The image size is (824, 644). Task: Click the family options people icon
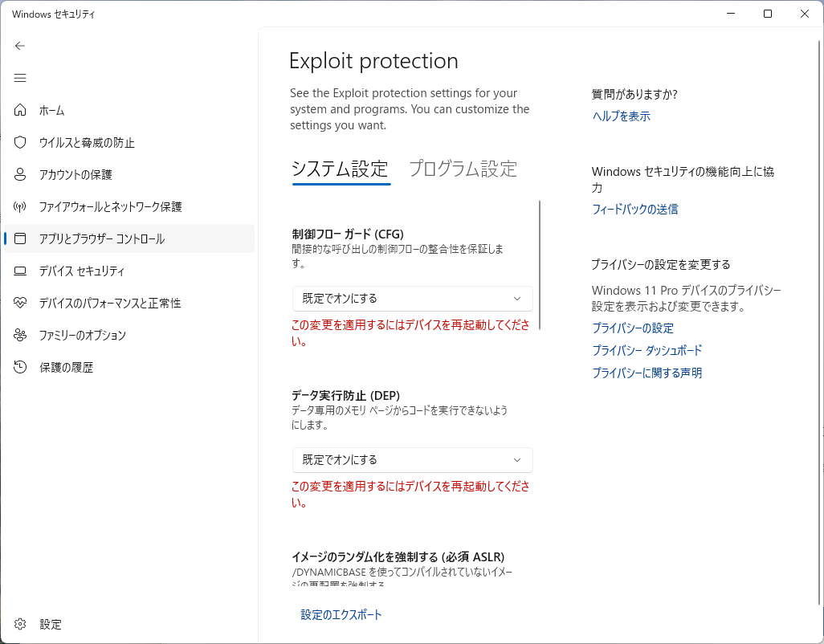click(x=20, y=335)
